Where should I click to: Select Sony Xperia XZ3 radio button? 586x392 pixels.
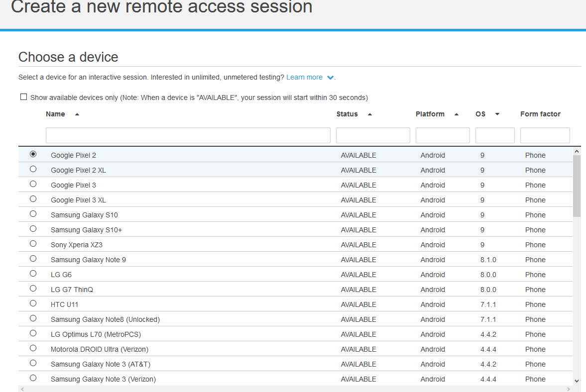[x=33, y=244]
